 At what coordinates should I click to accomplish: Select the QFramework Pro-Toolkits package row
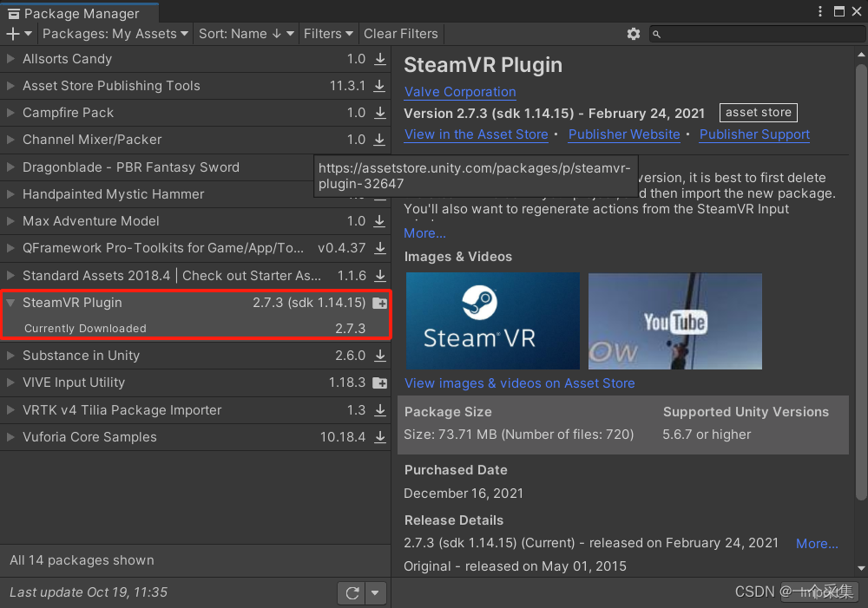point(195,248)
